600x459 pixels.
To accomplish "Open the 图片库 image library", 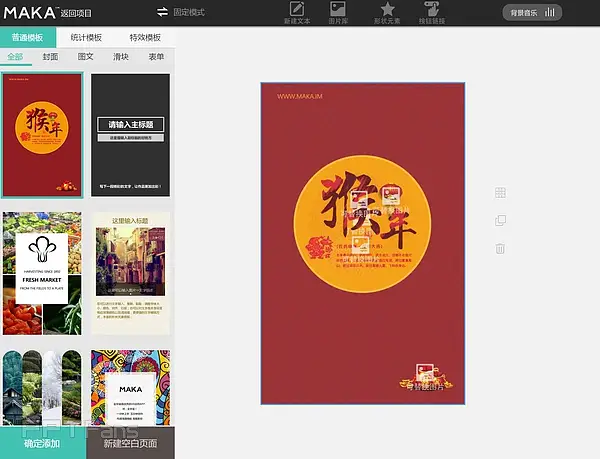I will (340, 12).
